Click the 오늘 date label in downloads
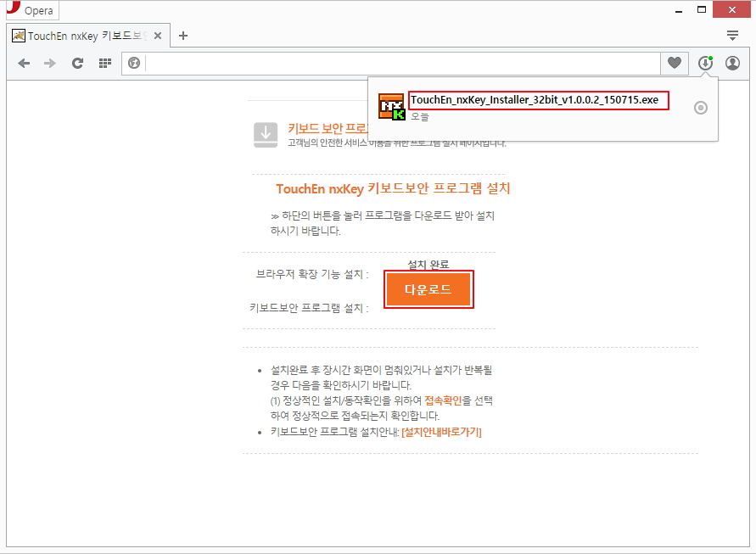 (x=419, y=117)
